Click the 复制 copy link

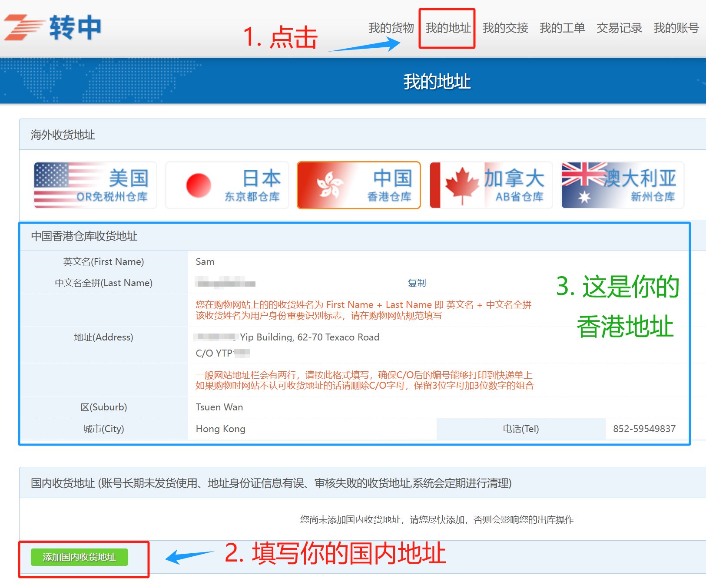[417, 283]
